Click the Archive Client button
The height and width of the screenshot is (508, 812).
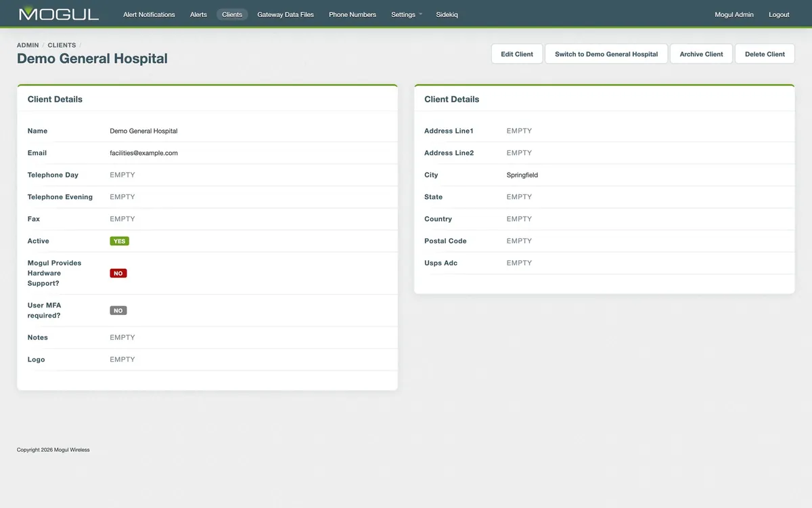[x=701, y=54]
